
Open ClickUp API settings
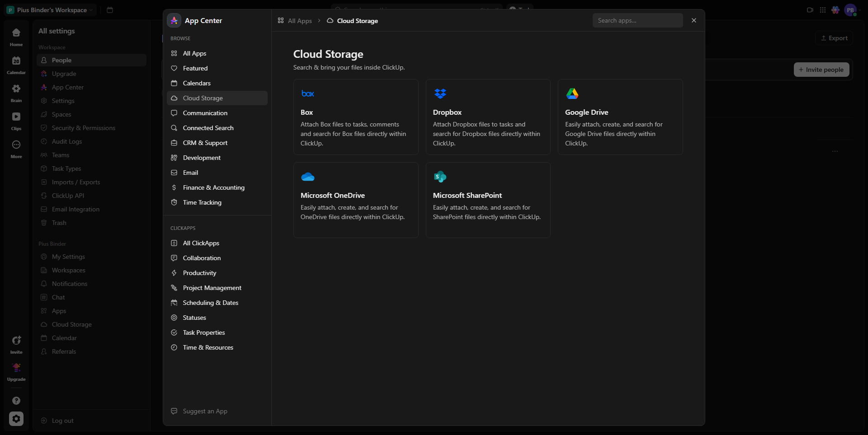coord(92,196)
